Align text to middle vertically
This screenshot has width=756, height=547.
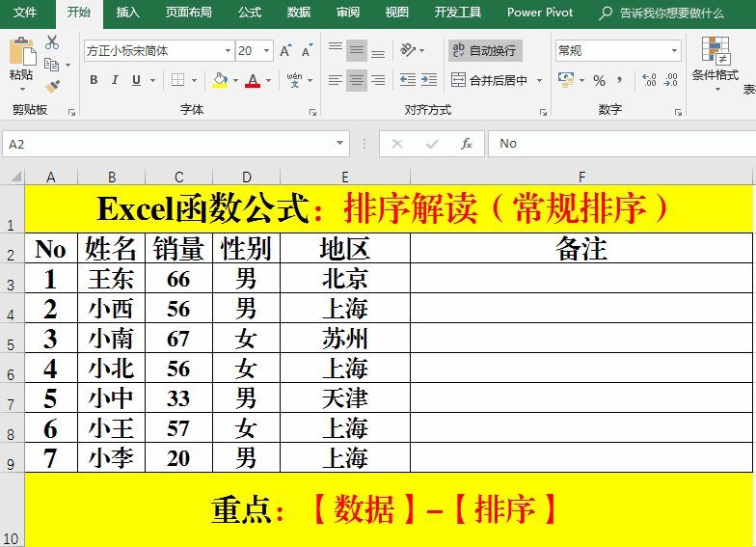(357, 50)
